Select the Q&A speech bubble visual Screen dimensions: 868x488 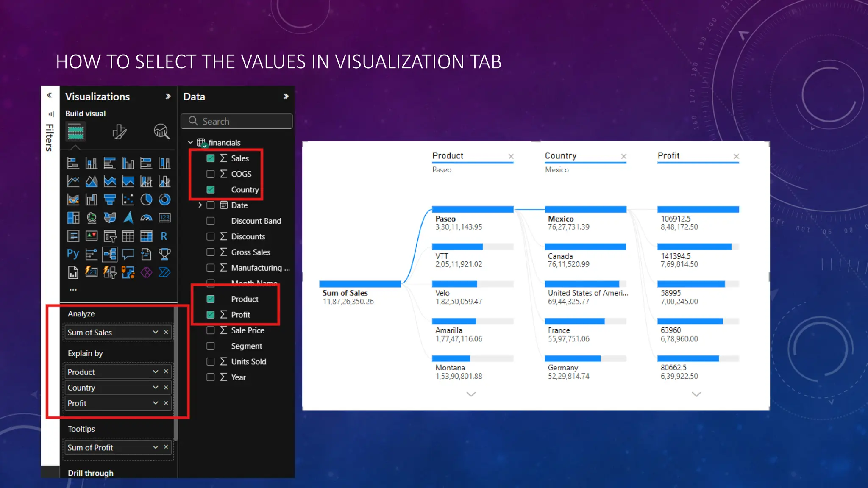pyautogui.click(x=128, y=254)
